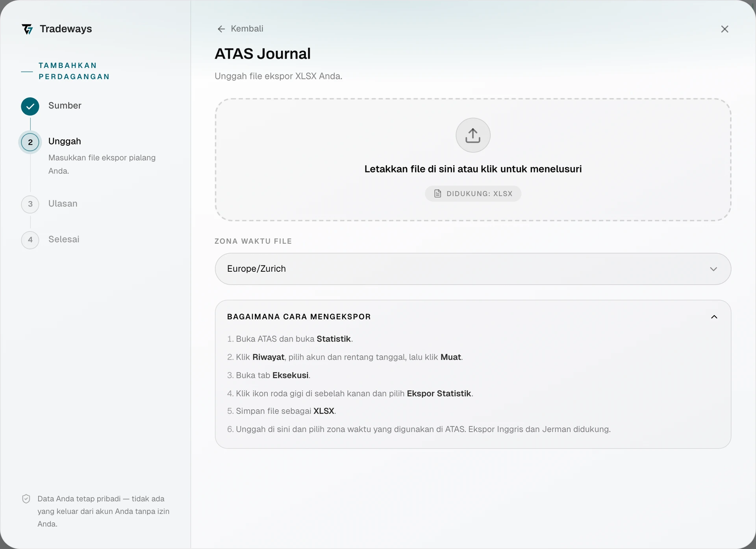Viewport: 756px width, 549px height.
Task: Close the ATAS Journal dialog
Action: point(724,29)
